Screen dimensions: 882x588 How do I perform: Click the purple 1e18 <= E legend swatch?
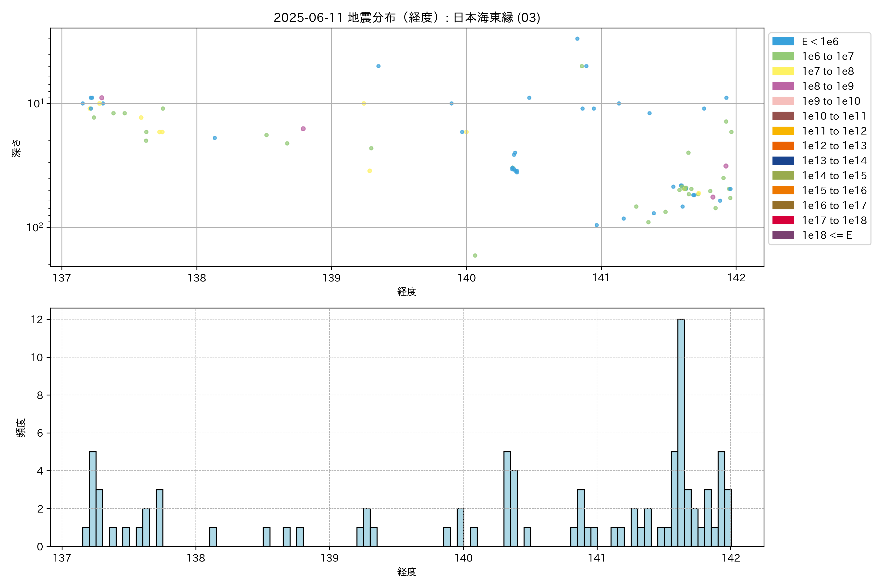(x=783, y=235)
